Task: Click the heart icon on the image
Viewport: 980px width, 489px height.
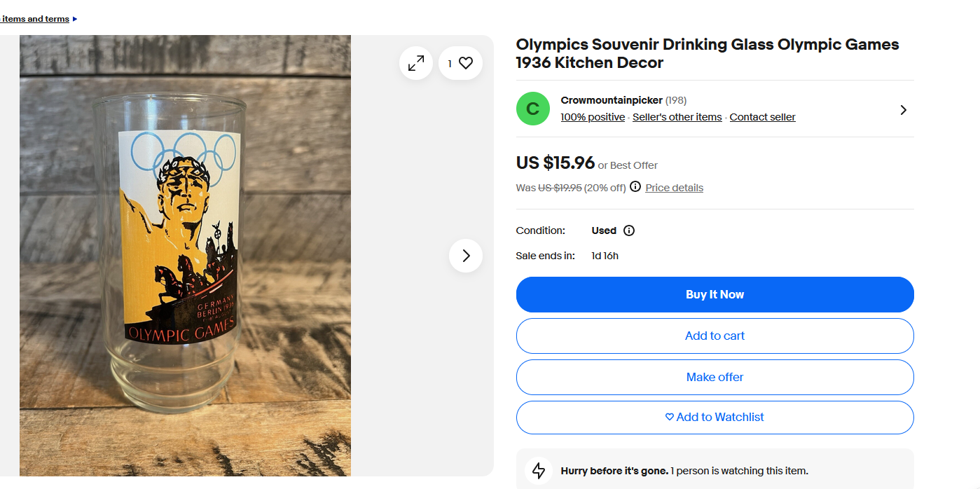Action: pos(466,63)
